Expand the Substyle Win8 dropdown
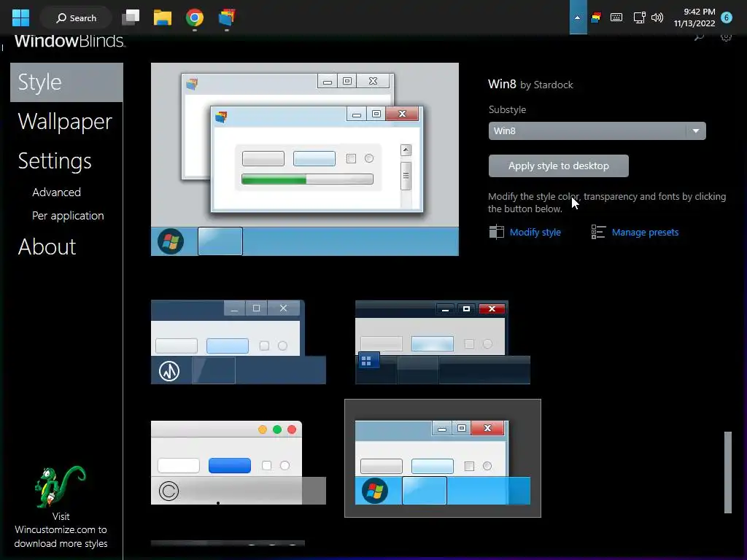Viewport: 747px width, 560px height. pos(597,131)
